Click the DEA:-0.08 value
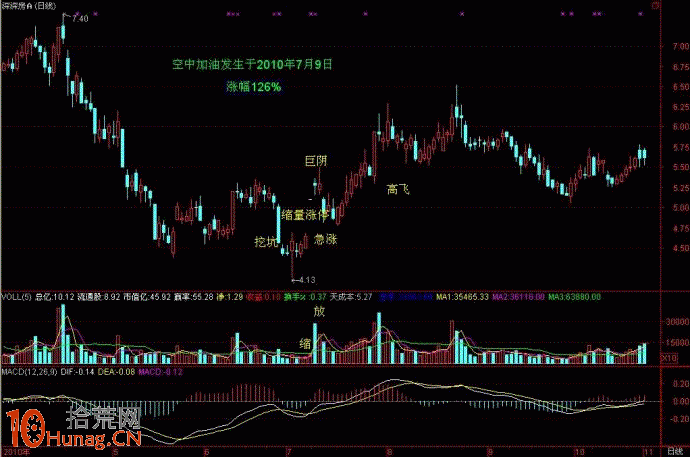Image resolution: width=690 pixels, height=457 pixels. pos(116,372)
